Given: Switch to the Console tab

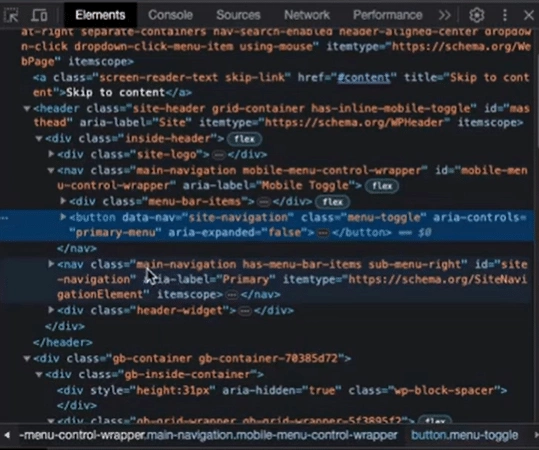Looking at the screenshot, I should (x=170, y=15).
